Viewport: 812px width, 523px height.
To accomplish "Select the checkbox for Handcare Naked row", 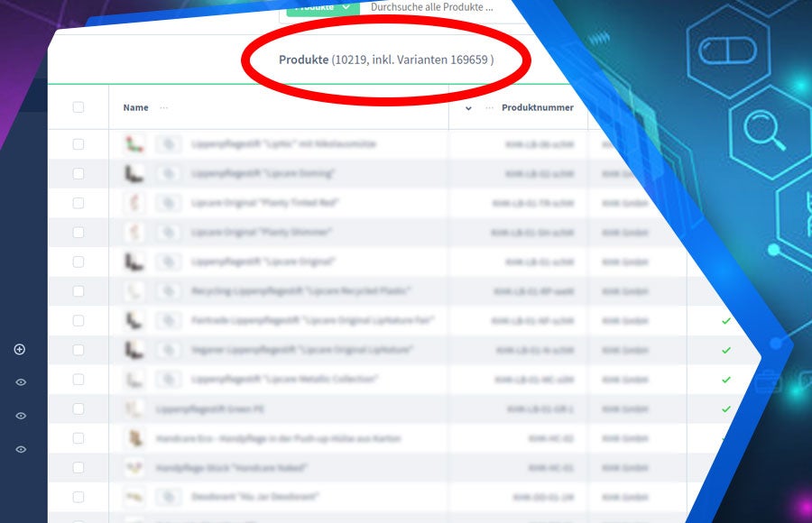I will click(78, 467).
